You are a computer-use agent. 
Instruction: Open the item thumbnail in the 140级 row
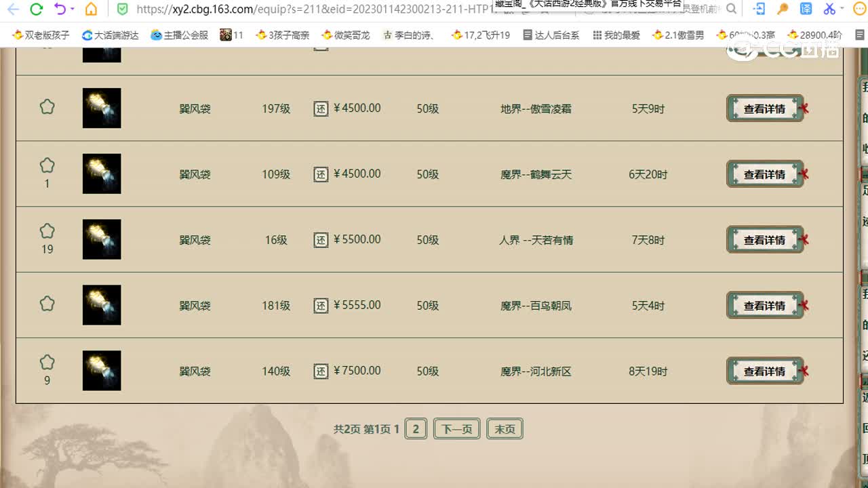click(102, 371)
